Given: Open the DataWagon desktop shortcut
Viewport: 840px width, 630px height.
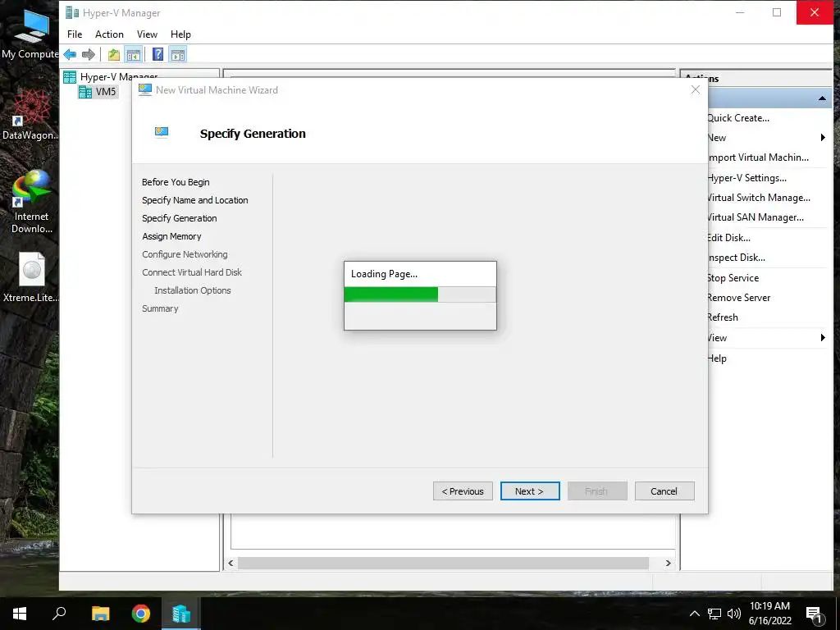Looking at the screenshot, I should point(30,114).
